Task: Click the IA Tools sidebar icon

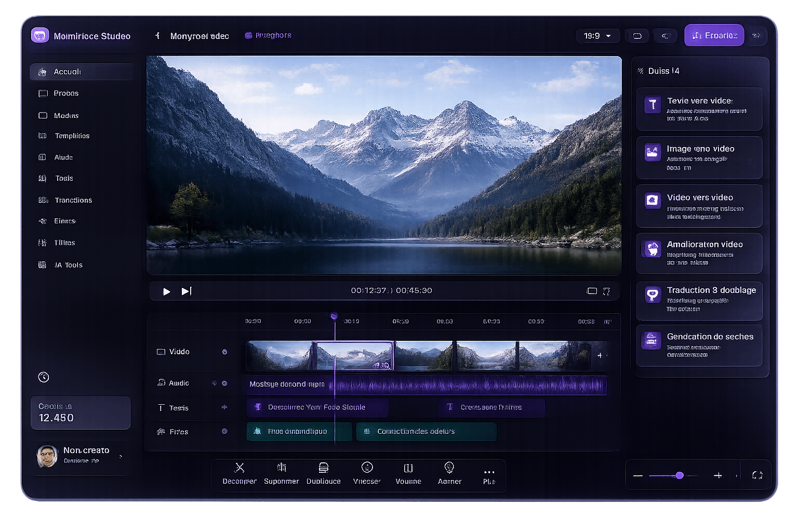Action: [43, 265]
